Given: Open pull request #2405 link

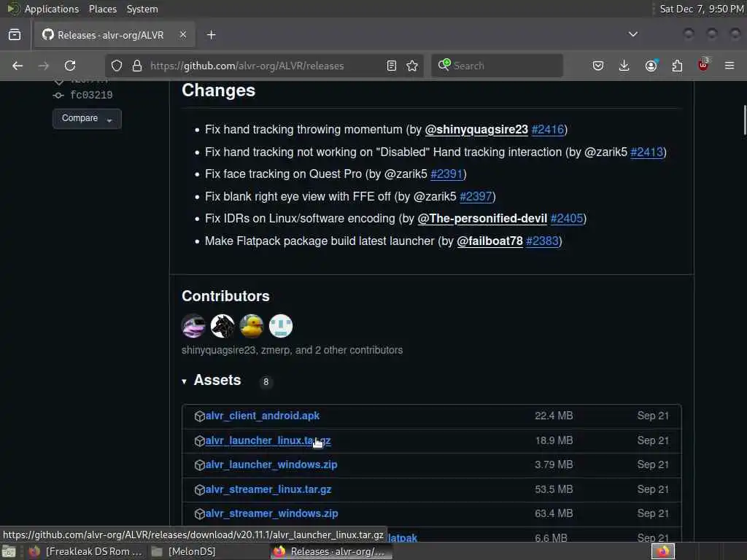Looking at the screenshot, I should 567,219.
